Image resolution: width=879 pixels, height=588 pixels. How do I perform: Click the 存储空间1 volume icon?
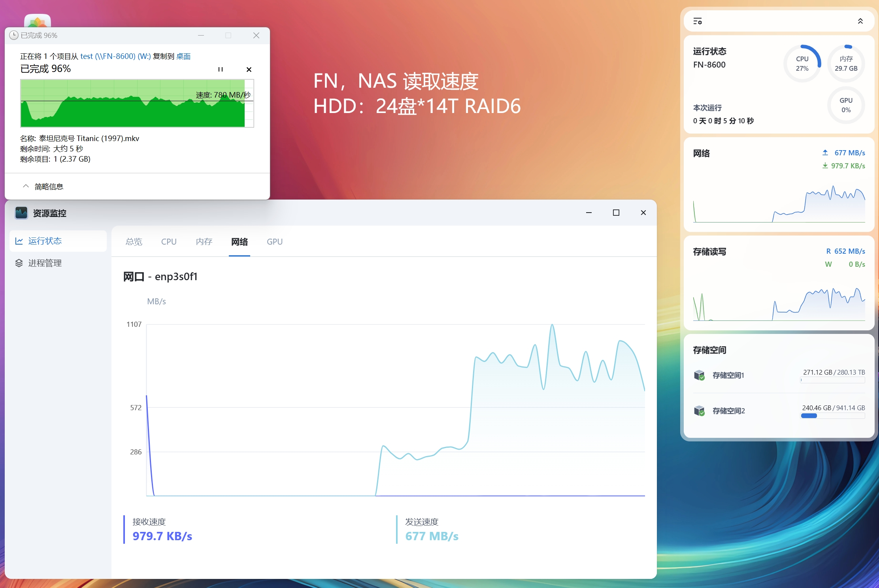point(699,375)
